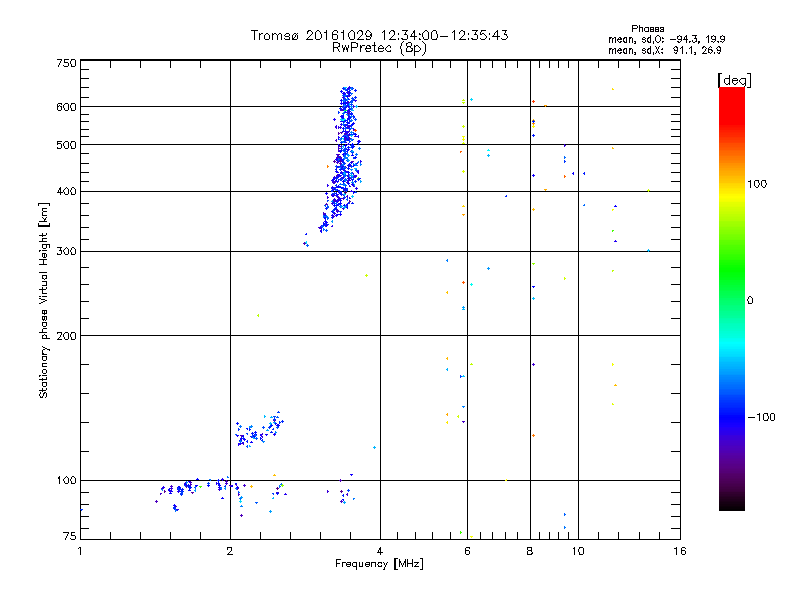Viewport: 800px width, 600px height.
Task: Click the "1" frequency axis label
Action: [80, 551]
